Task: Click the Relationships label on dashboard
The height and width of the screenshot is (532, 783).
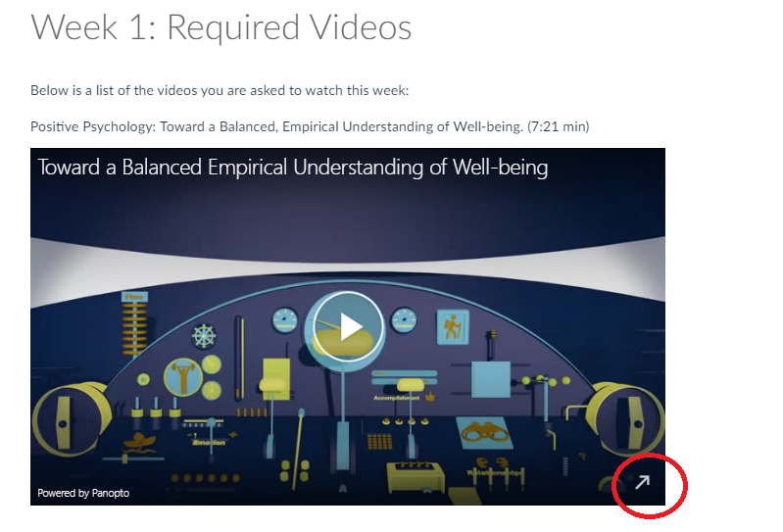Action: [x=495, y=472]
